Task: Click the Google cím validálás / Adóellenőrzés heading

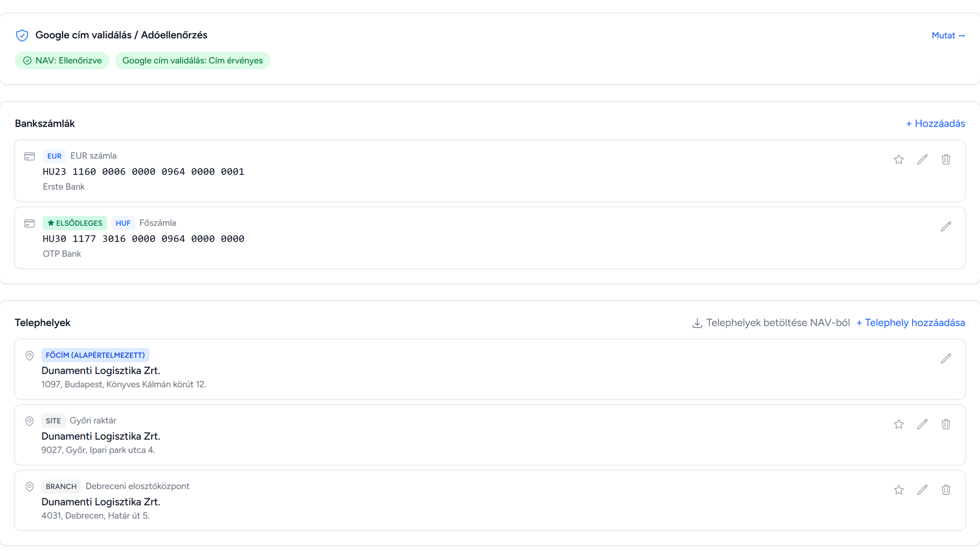Action: click(x=121, y=35)
